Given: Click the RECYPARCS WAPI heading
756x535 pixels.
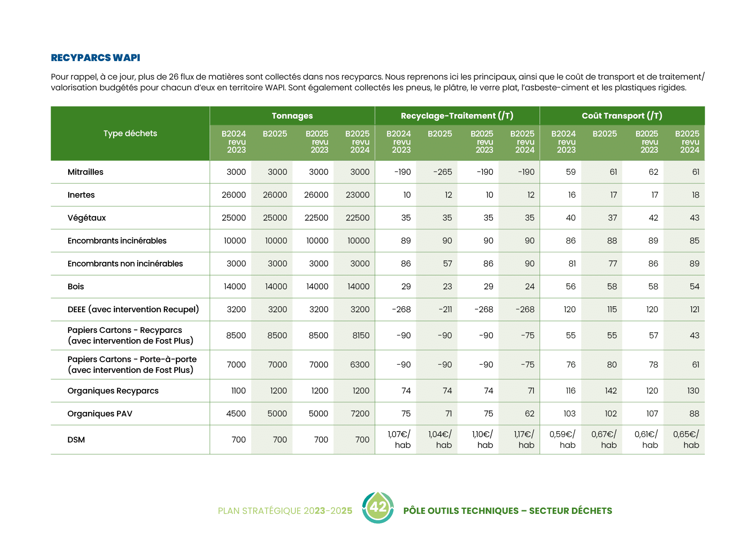Looking at the screenshot, I should [x=96, y=57].
